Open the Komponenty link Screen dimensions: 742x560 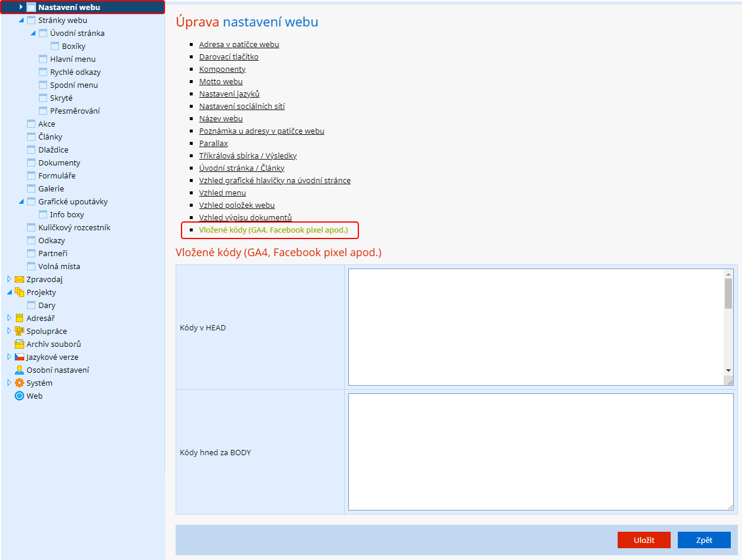pos(222,69)
